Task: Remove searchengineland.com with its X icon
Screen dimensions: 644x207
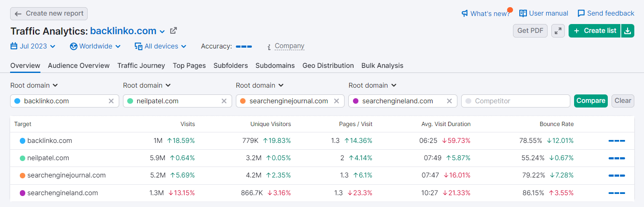Action: pos(449,101)
